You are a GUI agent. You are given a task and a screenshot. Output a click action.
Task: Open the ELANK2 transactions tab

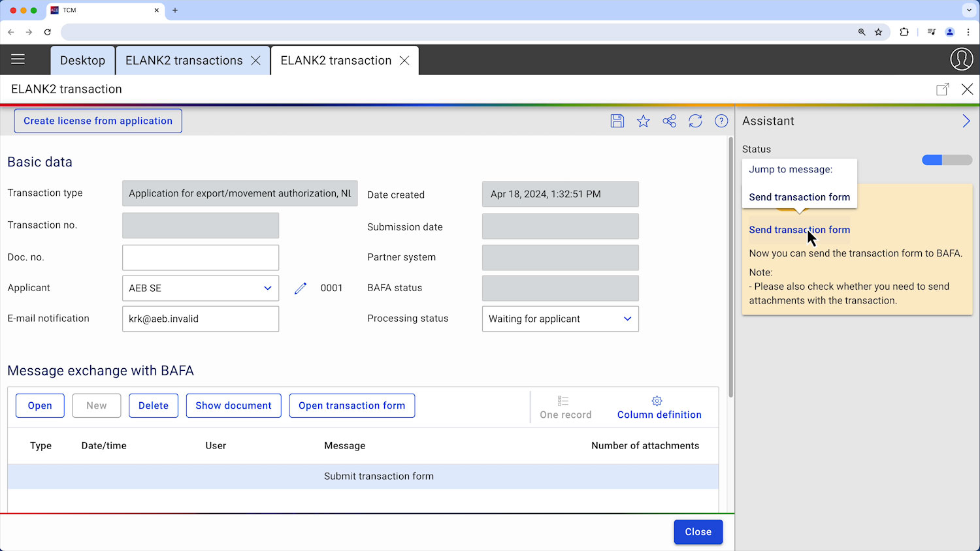(x=185, y=59)
